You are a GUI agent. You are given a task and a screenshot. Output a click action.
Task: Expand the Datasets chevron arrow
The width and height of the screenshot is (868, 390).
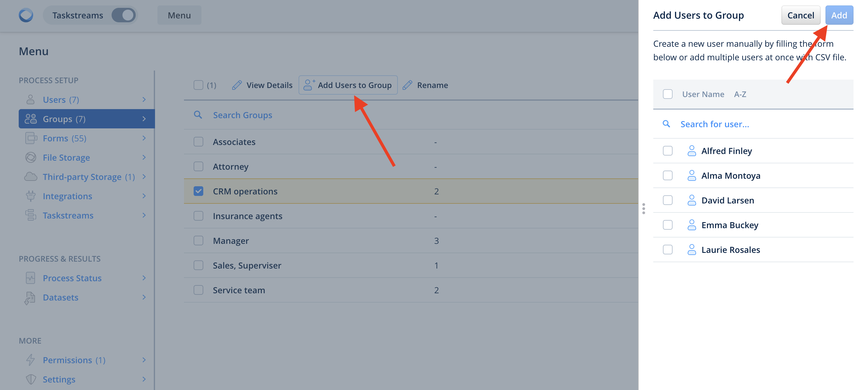pyautogui.click(x=144, y=297)
